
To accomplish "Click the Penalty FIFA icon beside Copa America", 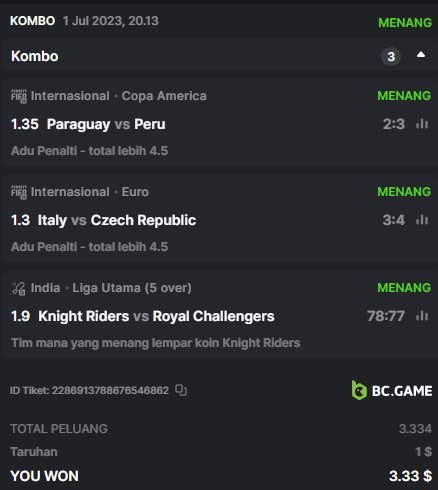I will pyautogui.click(x=19, y=96).
